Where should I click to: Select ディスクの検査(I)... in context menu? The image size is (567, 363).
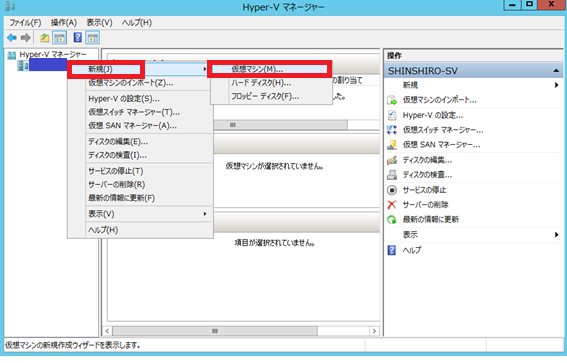[x=140, y=155]
